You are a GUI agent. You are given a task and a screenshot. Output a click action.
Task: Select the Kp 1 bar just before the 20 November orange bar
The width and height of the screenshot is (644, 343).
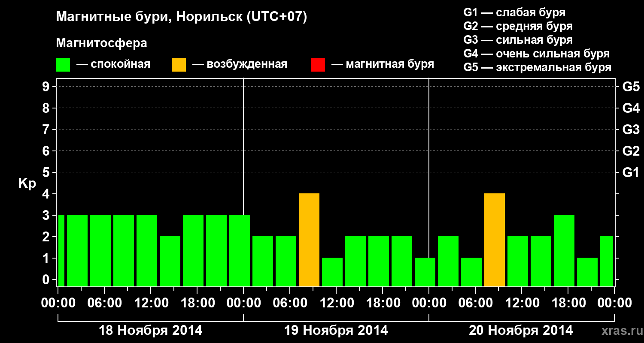coord(471,272)
